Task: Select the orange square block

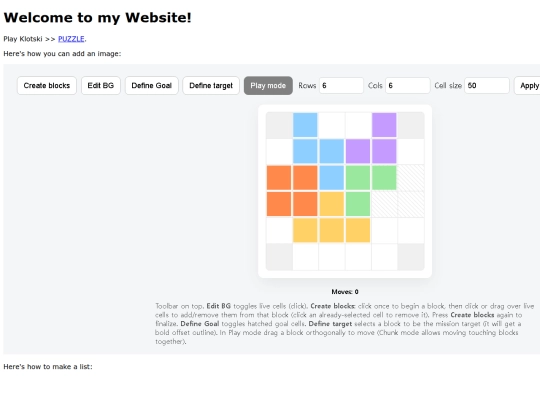Action: coord(292,191)
